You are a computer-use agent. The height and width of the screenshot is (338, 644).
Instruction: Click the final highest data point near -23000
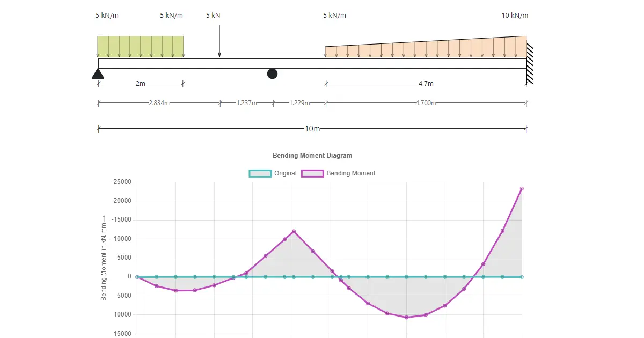(522, 188)
